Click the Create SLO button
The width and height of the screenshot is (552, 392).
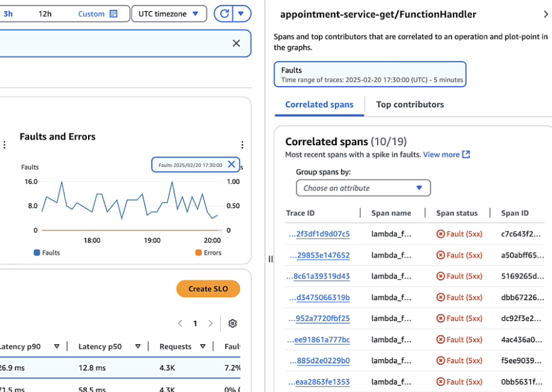208,288
